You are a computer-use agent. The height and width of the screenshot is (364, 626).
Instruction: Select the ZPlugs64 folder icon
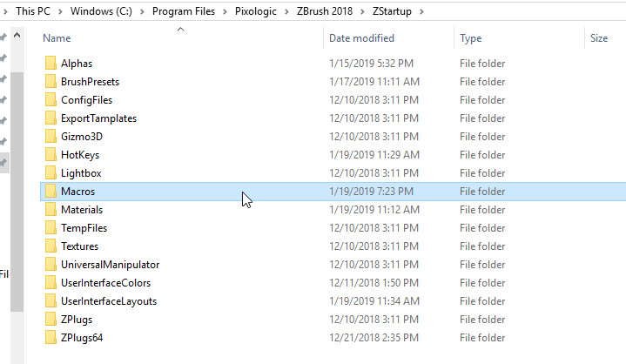pos(50,337)
